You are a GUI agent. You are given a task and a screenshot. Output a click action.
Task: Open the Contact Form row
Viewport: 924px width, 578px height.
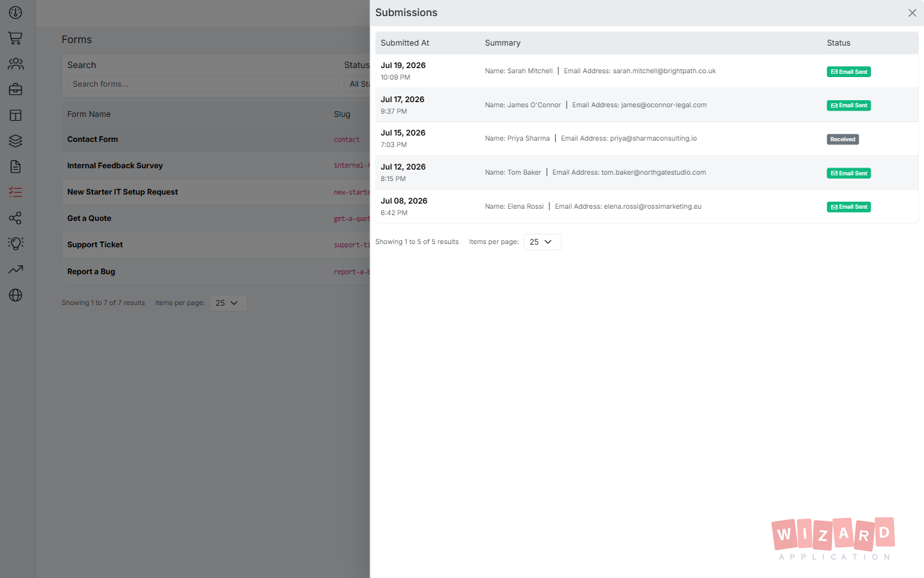(216, 139)
